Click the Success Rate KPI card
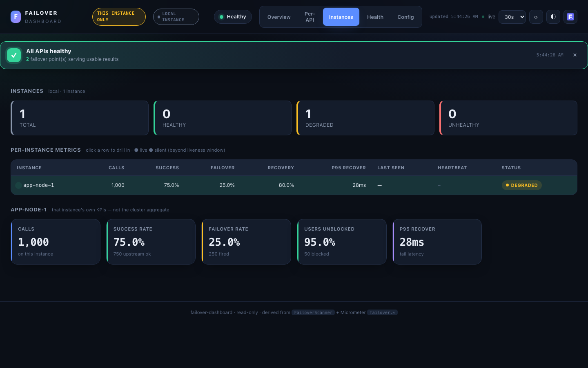The width and height of the screenshot is (588, 368). coord(151,242)
